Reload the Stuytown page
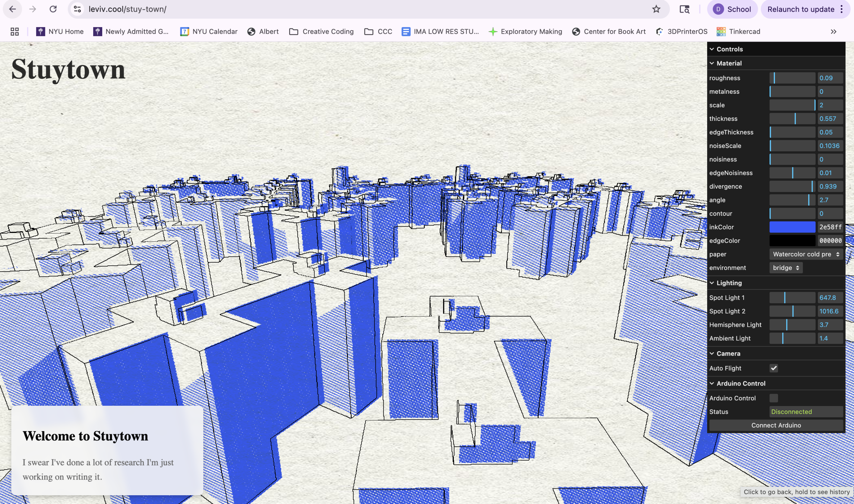The height and width of the screenshot is (504, 854). pos(53,9)
